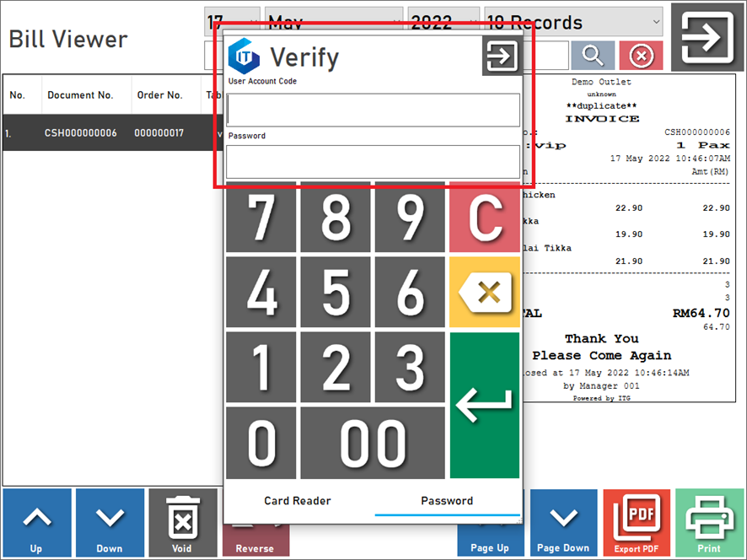Viewport: 747px width, 560px height.
Task: Click the Password input field
Action: [x=373, y=162]
